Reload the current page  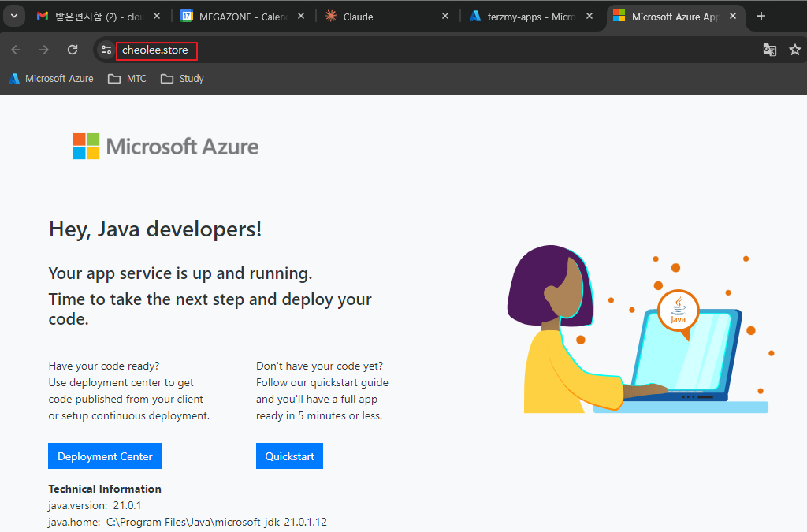tap(73, 50)
